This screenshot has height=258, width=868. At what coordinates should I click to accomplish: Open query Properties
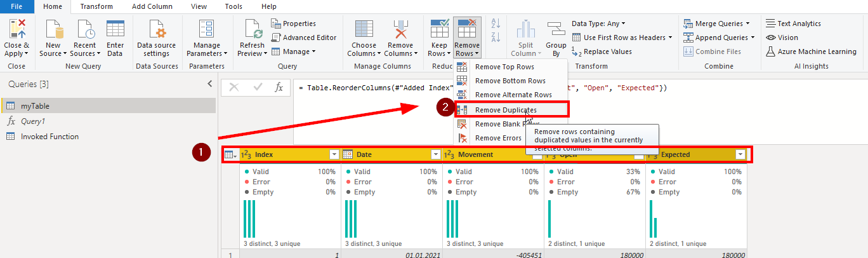pos(293,24)
